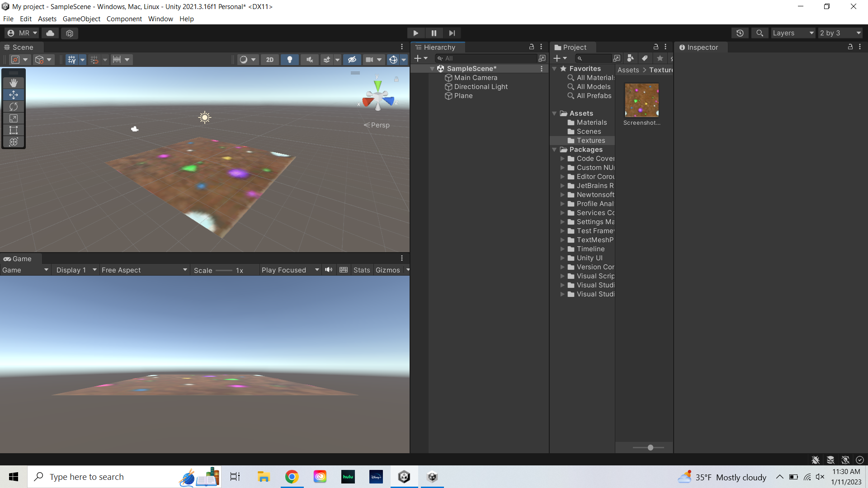
Task: Click the Pause button
Action: click(434, 33)
